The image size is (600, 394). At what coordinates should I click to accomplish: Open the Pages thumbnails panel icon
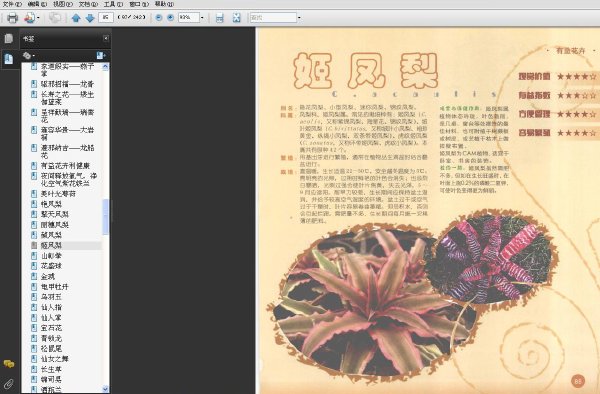tap(8, 38)
